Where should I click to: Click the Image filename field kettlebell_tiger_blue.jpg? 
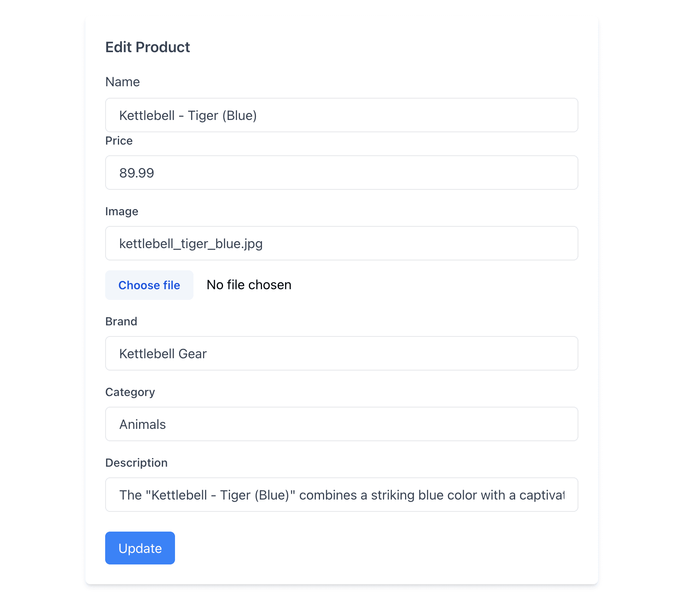pyautogui.click(x=341, y=243)
